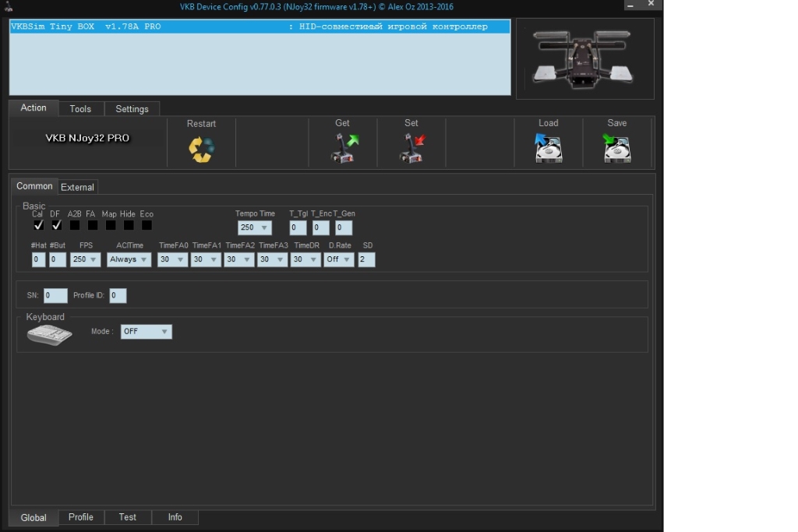Enable the Eco checkbox
This screenshot has width=798, height=532.
click(x=147, y=225)
